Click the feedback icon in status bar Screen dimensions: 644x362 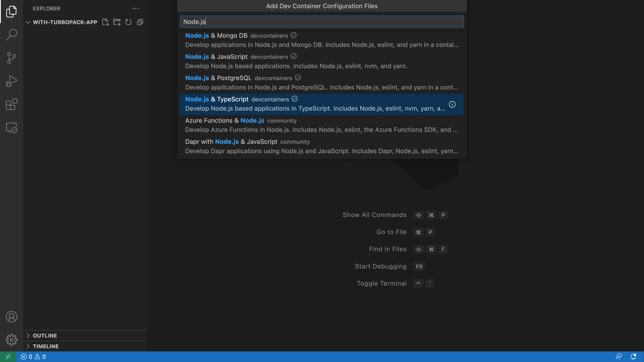coord(619,356)
